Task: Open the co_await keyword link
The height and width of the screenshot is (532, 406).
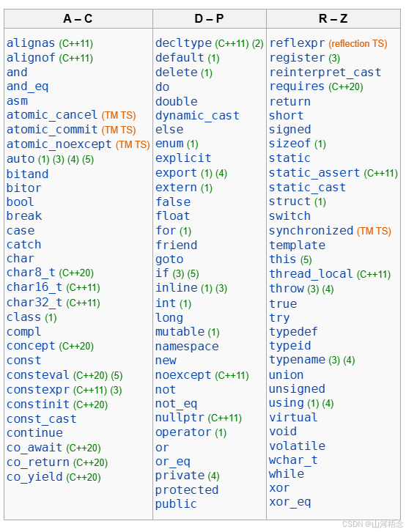Action: click(34, 448)
